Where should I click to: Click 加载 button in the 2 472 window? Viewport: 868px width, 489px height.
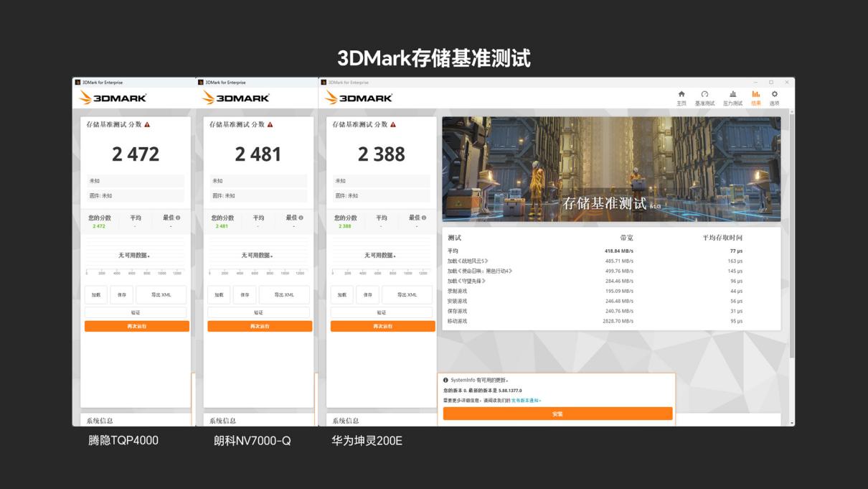tap(96, 294)
